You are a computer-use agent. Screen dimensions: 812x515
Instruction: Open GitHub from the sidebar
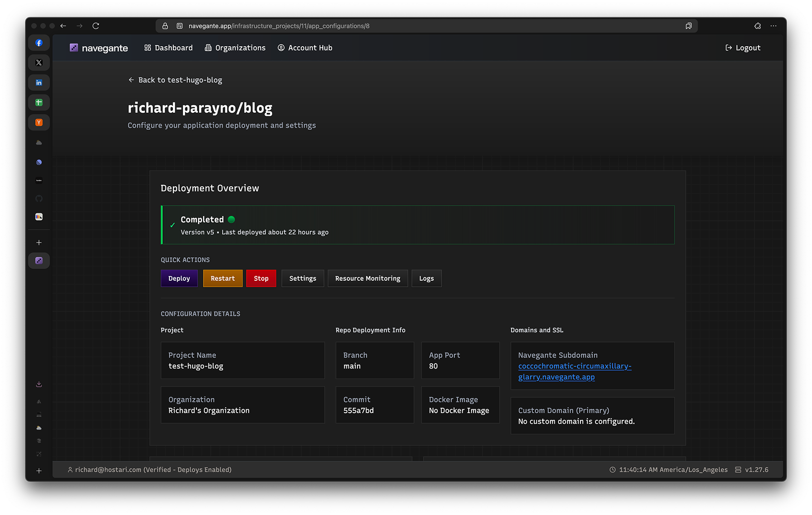(39, 198)
